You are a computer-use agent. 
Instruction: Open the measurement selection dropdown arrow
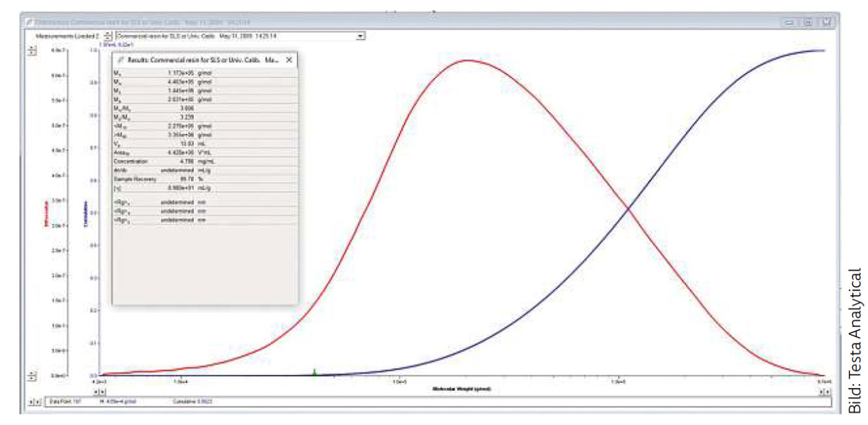(360, 36)
